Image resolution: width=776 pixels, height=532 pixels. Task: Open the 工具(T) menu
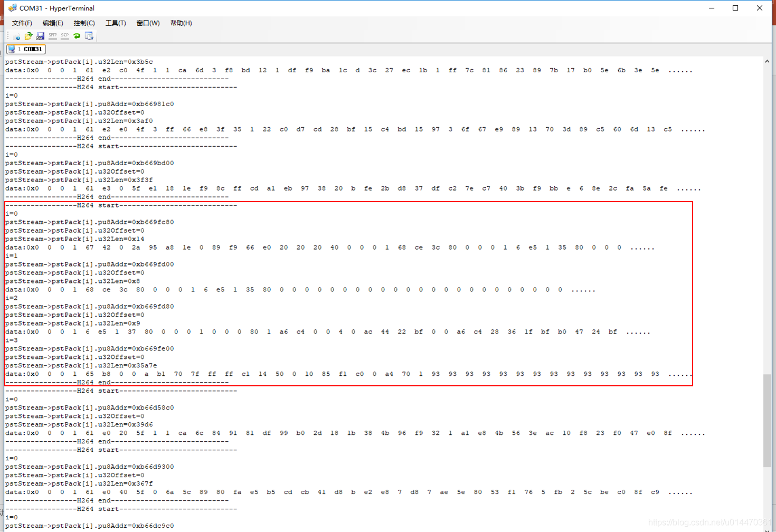point(116,23)
